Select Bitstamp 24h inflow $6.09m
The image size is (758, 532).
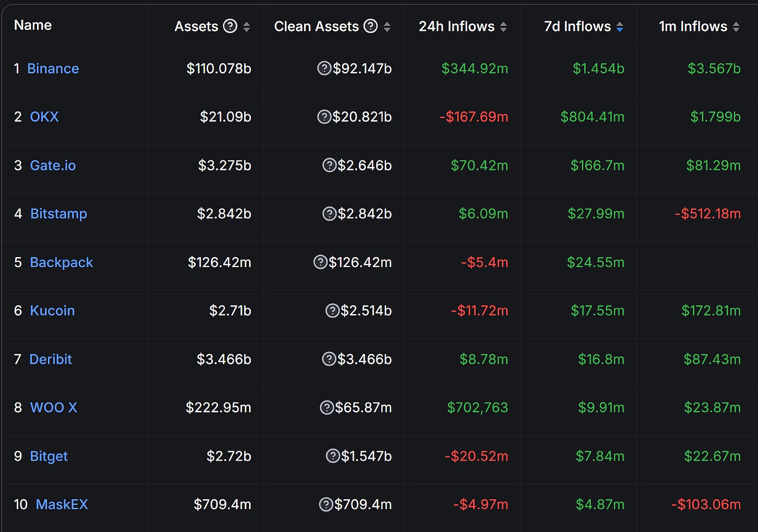pyautogui.click(x=484, y=213)
